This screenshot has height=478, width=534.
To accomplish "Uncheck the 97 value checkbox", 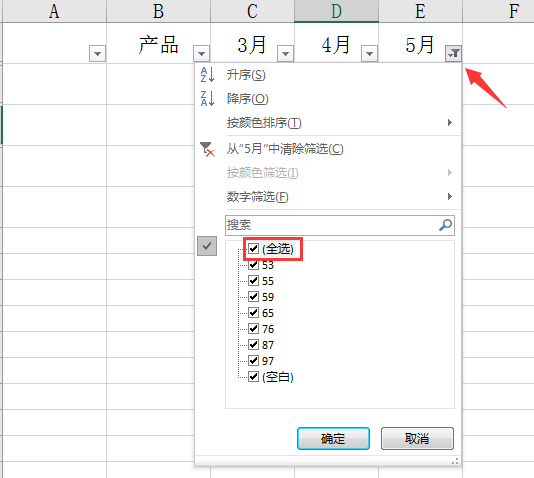I will [x=253, y=361].
